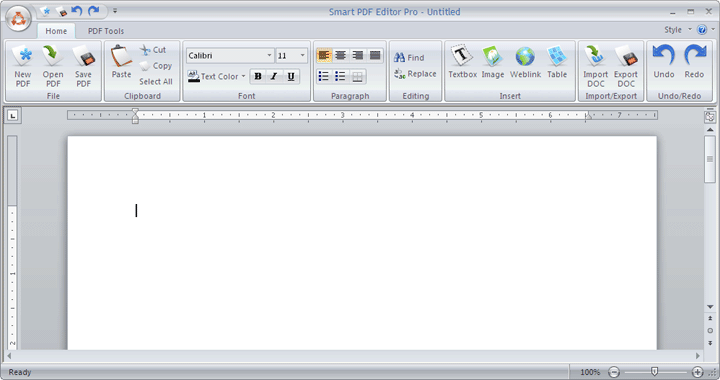Viewport: 720px width, 380px height.
Task: Click quick access New PDF icon
Action: (x=45, y=11)
